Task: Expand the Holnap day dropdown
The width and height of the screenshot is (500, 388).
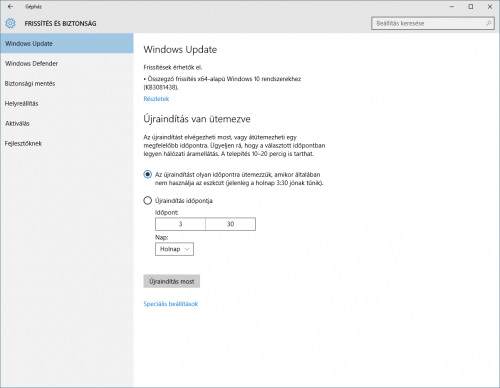Action: point(174,249)
